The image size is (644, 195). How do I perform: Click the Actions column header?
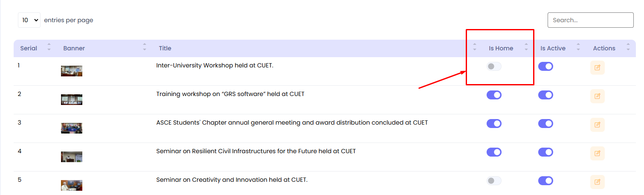pyautogui.click(x=604, y=48)
